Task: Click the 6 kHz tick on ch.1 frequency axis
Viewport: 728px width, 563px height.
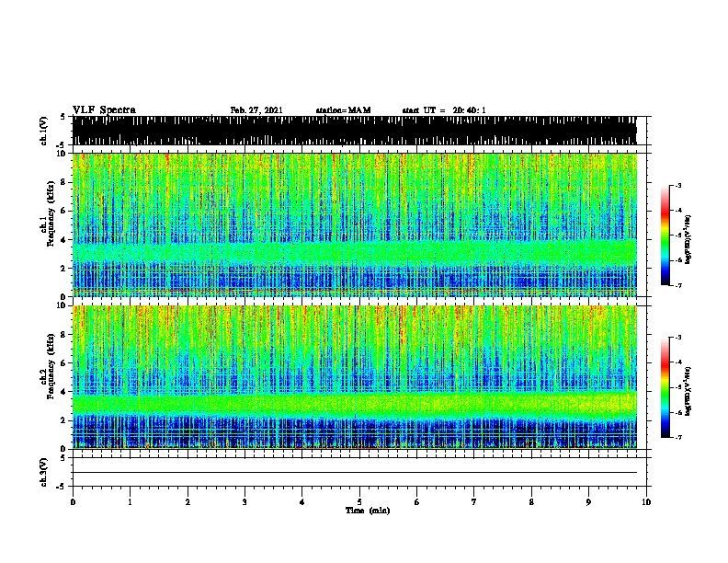Action: click(x=64, y=211)
